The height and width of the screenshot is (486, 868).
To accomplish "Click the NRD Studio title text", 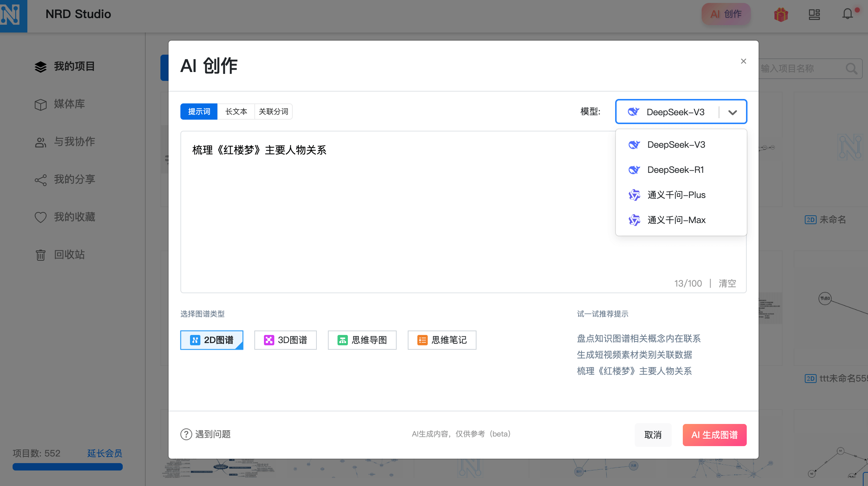I will click(x=78, y=14).
